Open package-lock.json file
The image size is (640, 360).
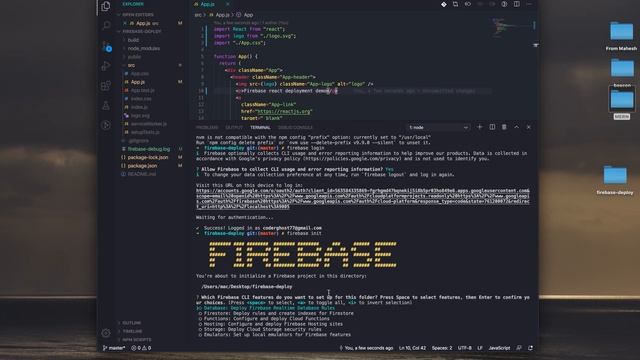point(148,157)
